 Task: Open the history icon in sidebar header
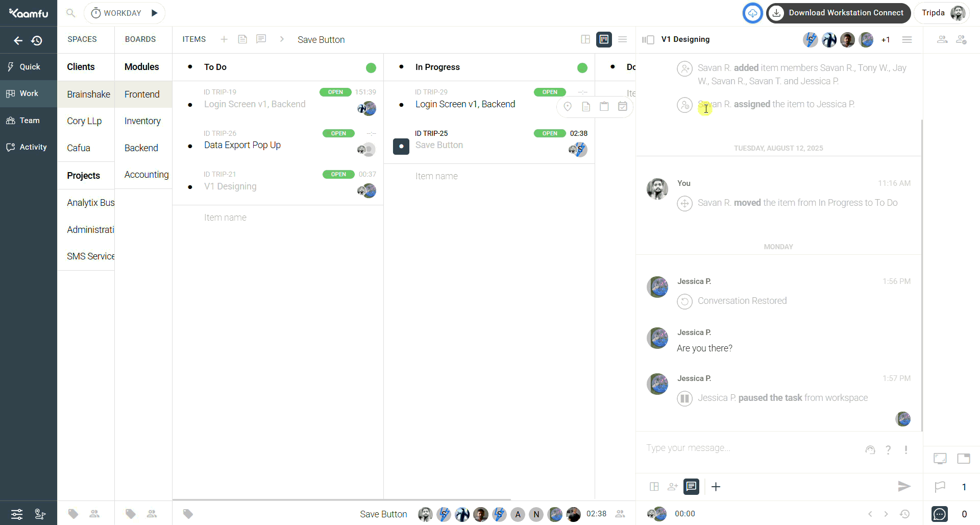pyautogui.click(x=37, y=40)
